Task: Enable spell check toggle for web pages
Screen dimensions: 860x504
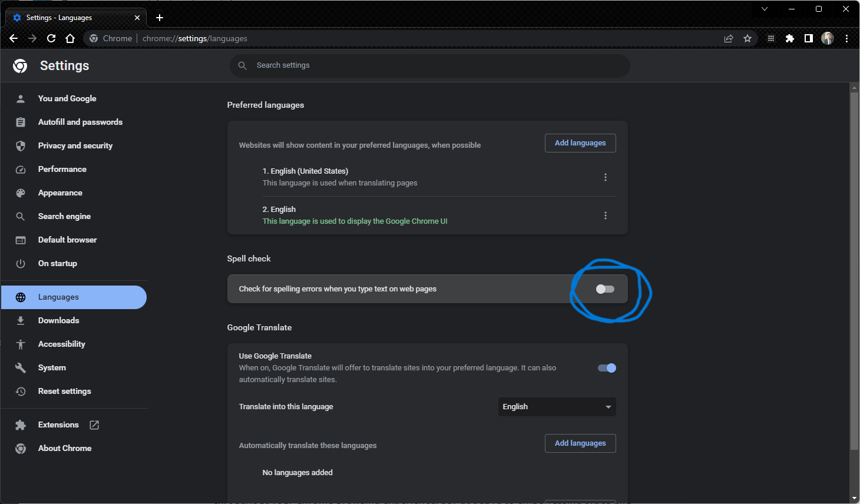Action: [x=605, y=289]
